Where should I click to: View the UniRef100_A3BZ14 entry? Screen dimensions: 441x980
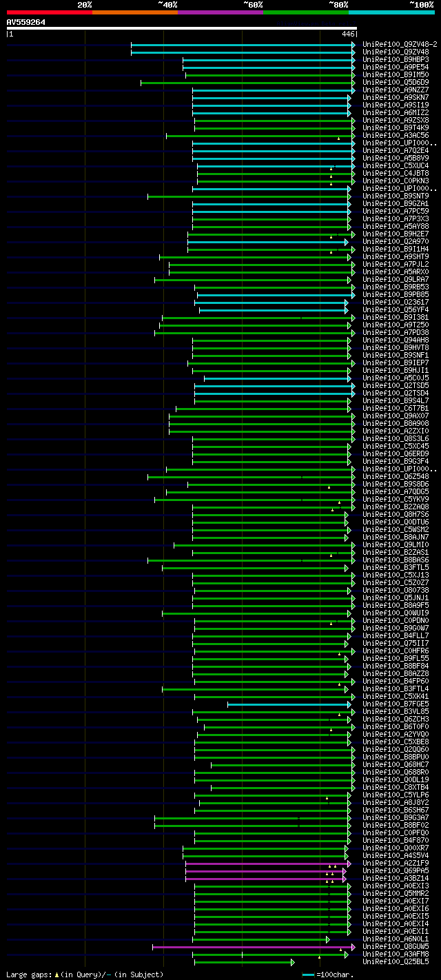point(396,878)
